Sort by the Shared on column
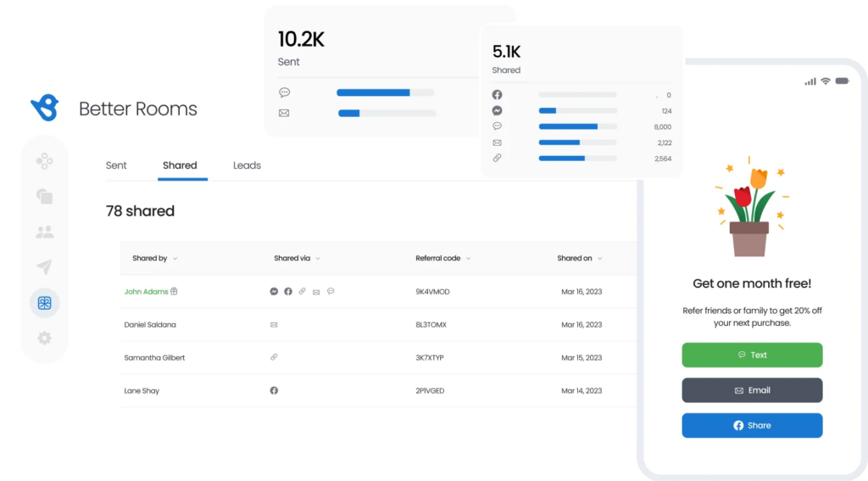This screenshot has height=481, width=868. 580,258
